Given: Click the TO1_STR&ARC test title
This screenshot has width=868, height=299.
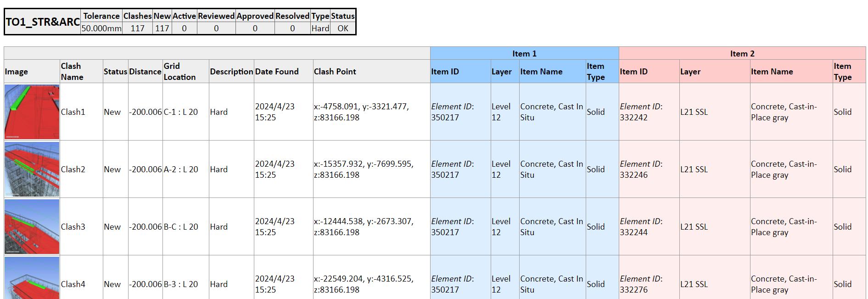Looking at the screenshot, I should [x=43, y=22].
